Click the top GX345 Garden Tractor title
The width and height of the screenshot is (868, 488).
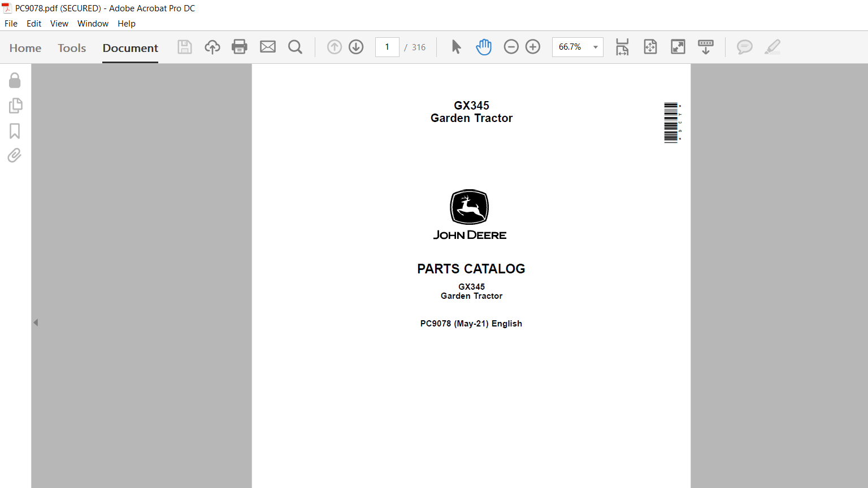(x=471, y=112)
